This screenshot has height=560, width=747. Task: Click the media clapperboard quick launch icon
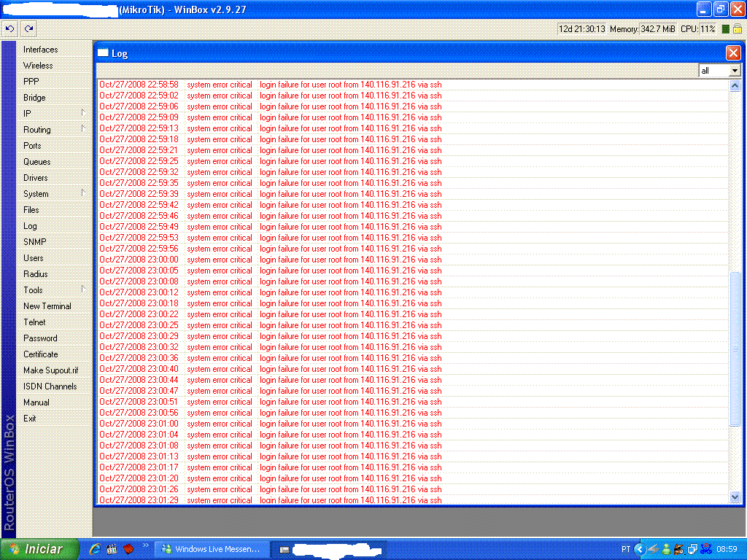click(112, 549)
